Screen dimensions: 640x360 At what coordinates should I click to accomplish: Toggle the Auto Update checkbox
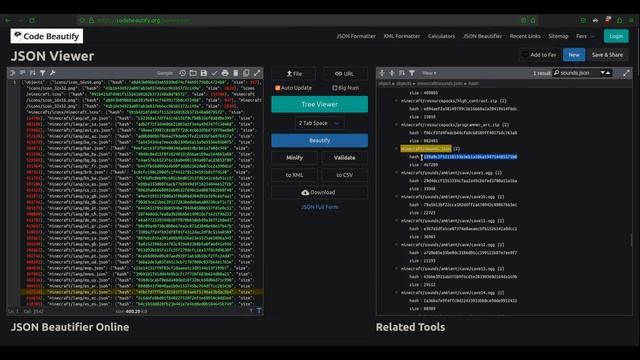point(278,88)
